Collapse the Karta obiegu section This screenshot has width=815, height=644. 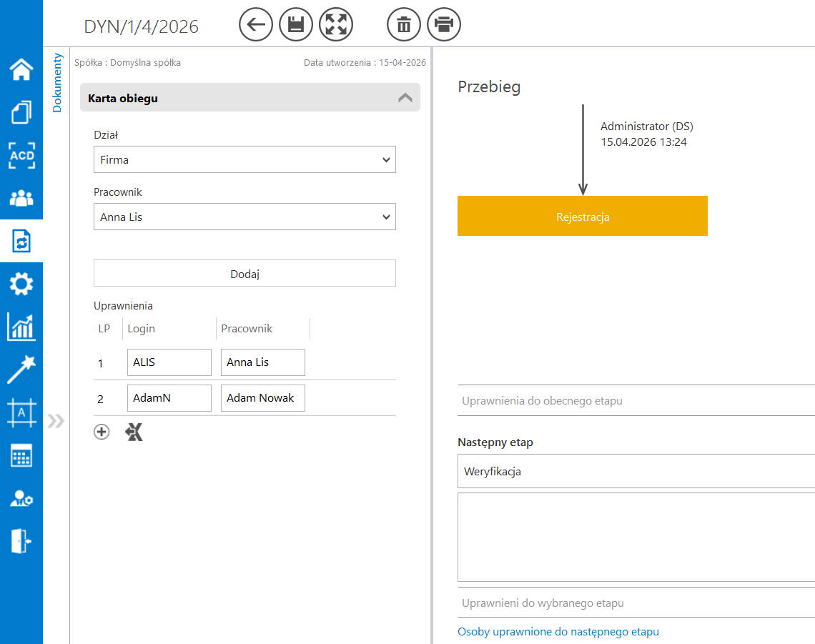[x=405, y=98]
